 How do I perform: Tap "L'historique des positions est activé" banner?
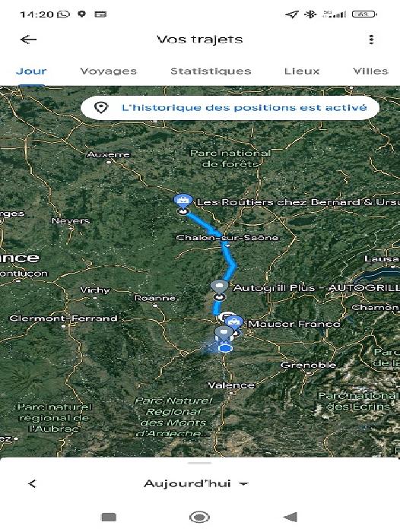pyautogui.click(x=230, y=108)
